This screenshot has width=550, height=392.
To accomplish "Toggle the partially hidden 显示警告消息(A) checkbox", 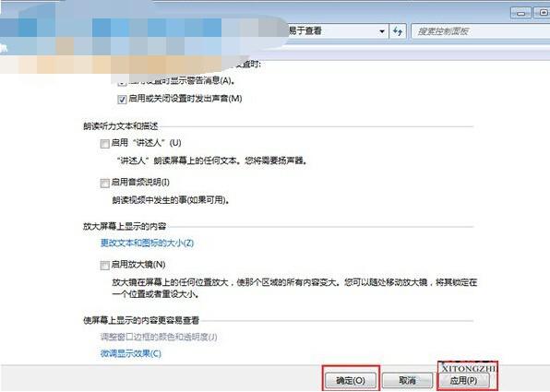I will [122, 83].
